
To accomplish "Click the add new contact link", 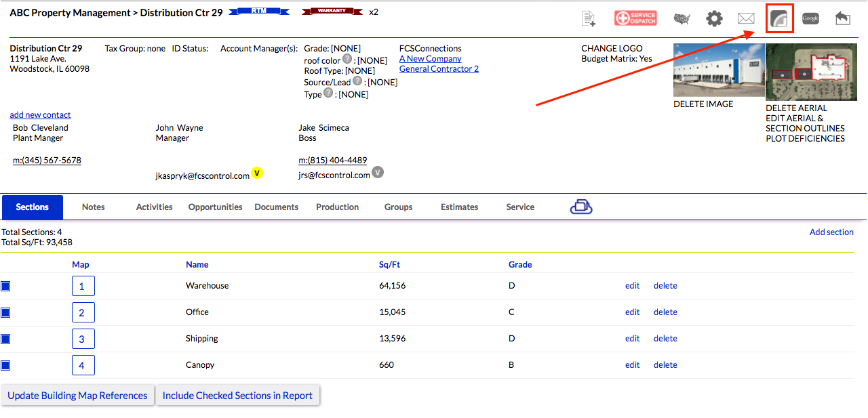I will click(x=40, y=115).
